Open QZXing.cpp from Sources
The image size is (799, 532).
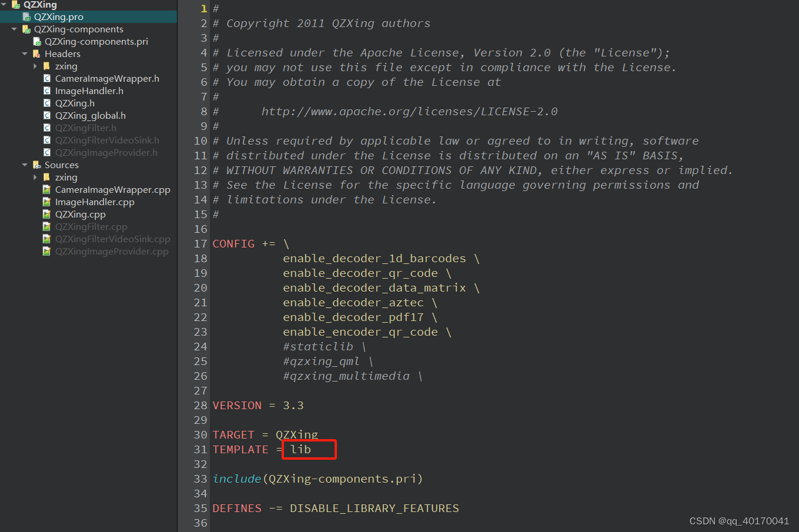[x=81, y=214]
